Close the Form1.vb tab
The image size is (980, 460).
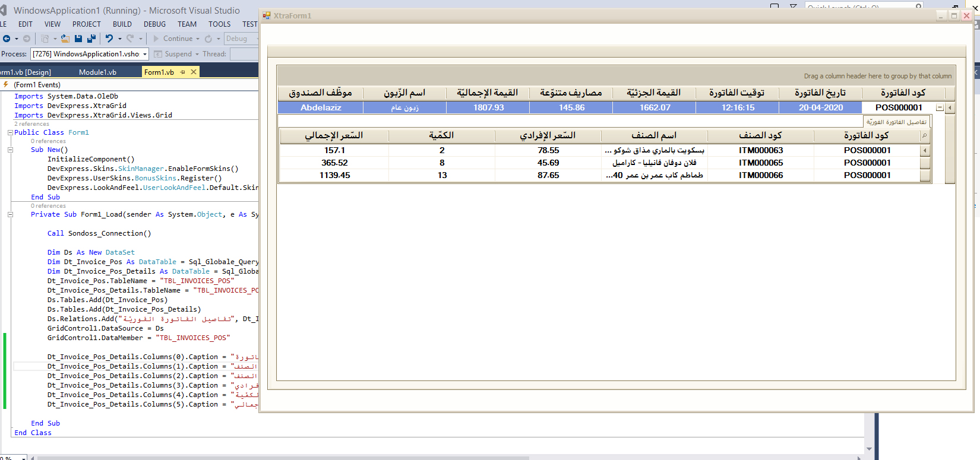[194, 72]
